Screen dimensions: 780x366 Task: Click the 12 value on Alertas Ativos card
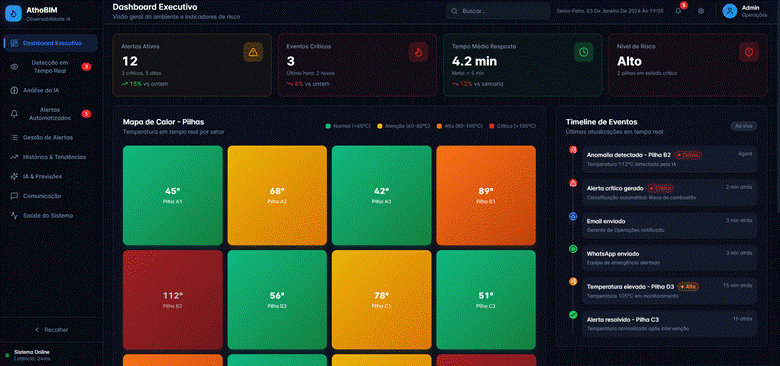129,61
